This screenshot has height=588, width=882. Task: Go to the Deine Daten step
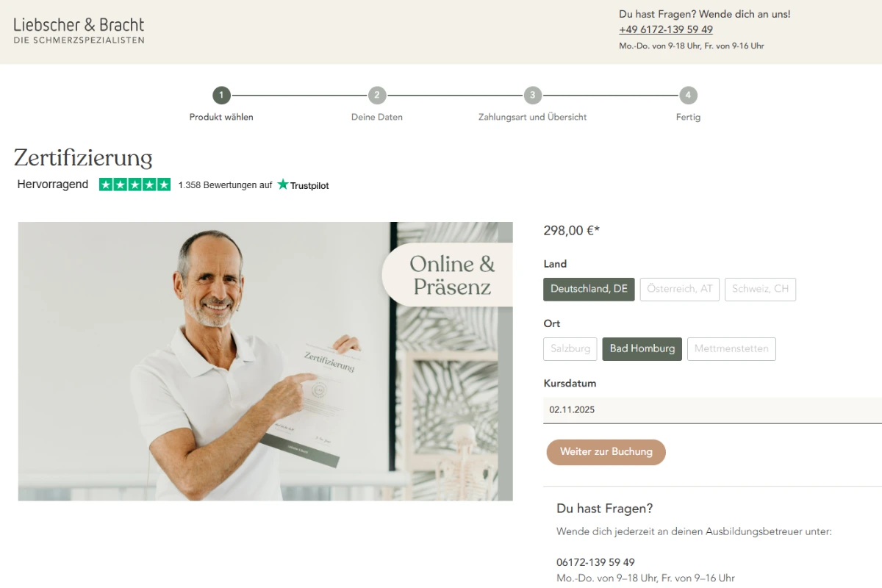pyautogui.click(x=377, y=117)
